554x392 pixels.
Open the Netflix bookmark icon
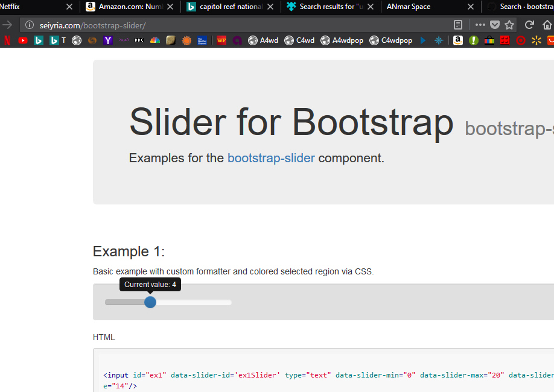(x=7, y=40)
